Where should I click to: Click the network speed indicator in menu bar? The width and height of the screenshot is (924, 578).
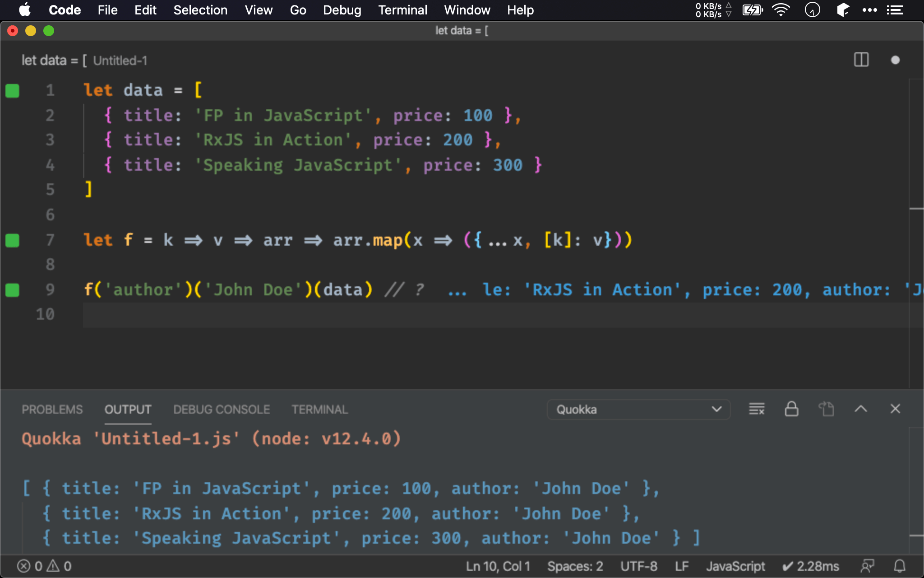click(x=713, y=10)
